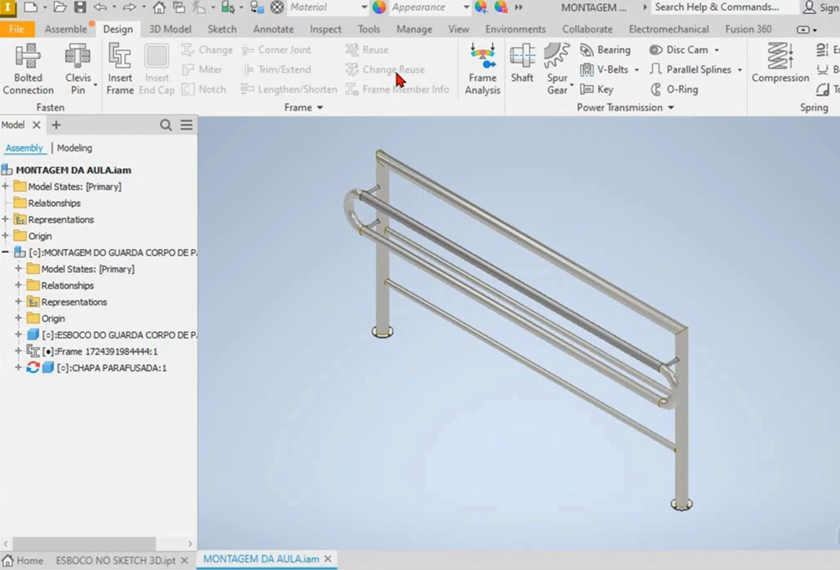
Task: Open the Bearing generator
Action: click(x=605, y=50)
